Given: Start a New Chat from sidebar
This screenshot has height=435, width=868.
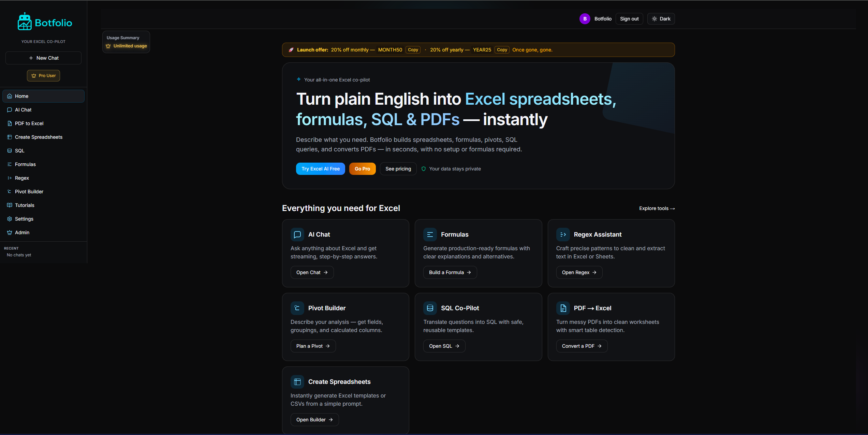Looking at the screenshot, I should [43, 58].
